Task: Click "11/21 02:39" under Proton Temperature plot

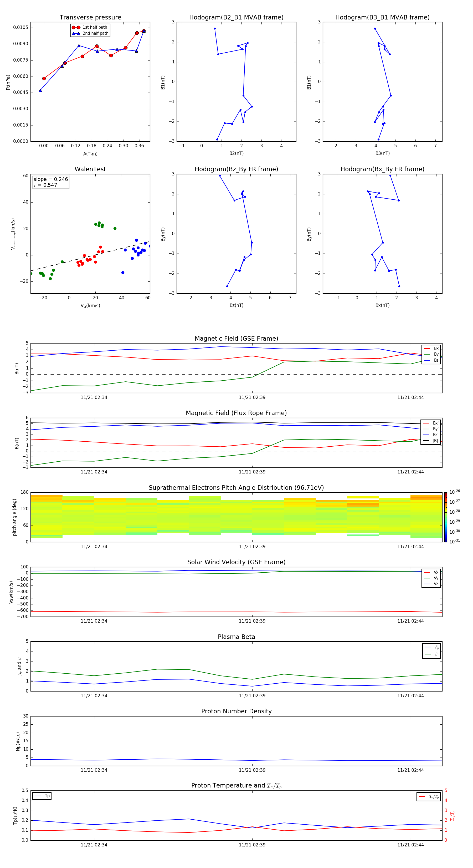Action: (252, 845)
